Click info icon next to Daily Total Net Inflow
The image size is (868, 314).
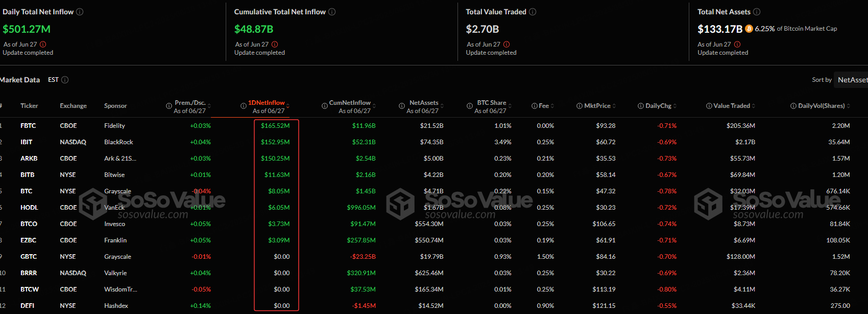coord(80,12)
